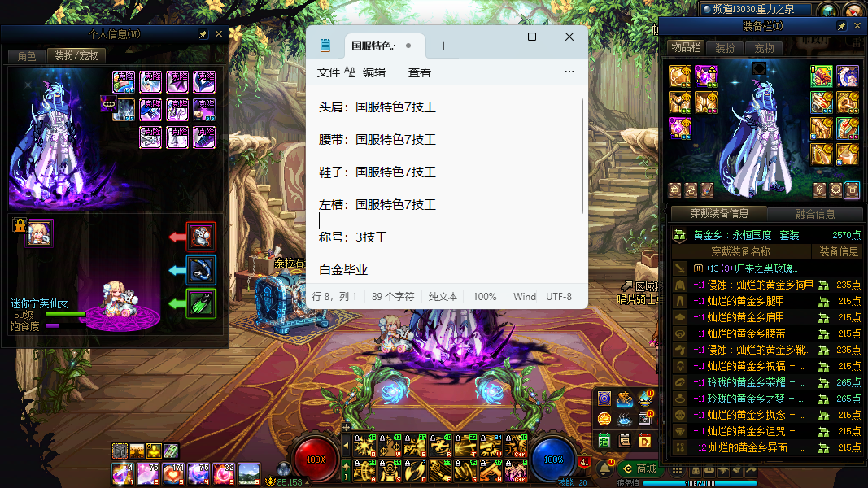868x488 pixels.
Task: Toggle the rightmost highlighted button under equipment preview
Action: point(852,190)
